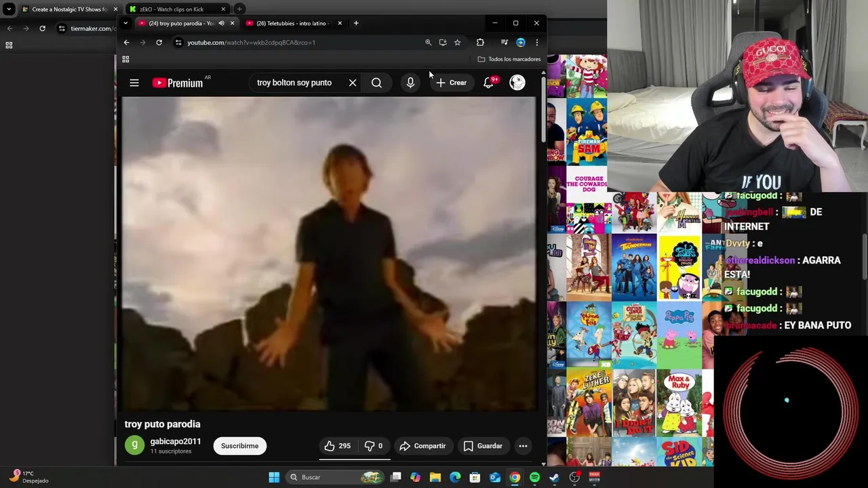Viewport: 868px width, 488px height.
Task: Go back in the YouTube window
Action: click(126, 43)
